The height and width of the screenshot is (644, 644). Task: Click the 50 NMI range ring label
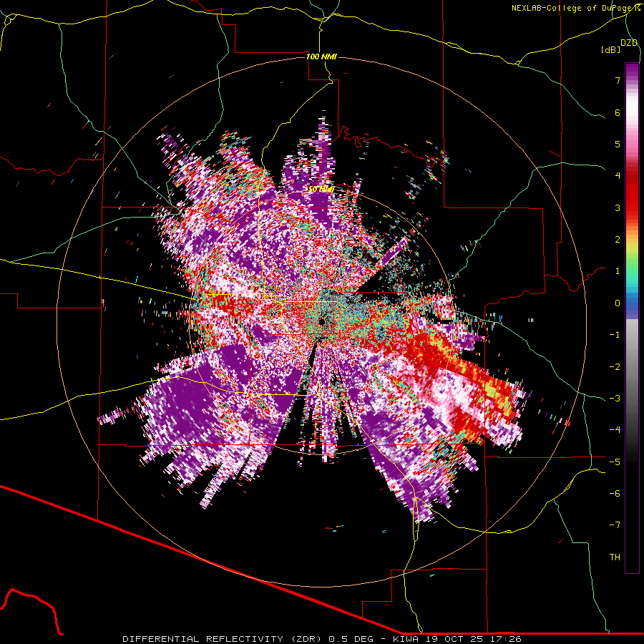point(321,190)
